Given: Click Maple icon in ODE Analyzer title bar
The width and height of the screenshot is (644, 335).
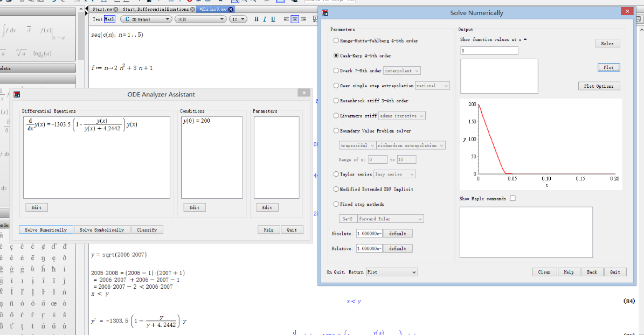Looking at the screenshot, I should pyautogui.click(x=17, y=94).
